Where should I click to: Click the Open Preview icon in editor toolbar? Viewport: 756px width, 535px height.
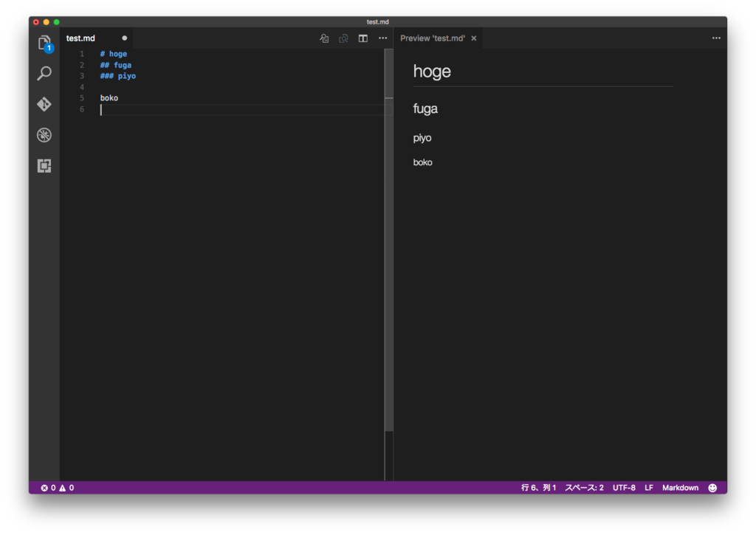pyautogui.click(x=324, y=38)
